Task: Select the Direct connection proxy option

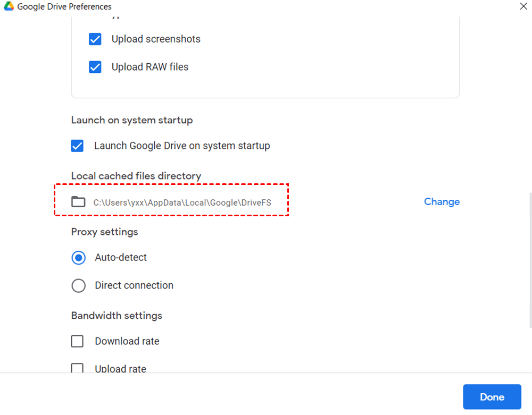Action: point(78,286)
